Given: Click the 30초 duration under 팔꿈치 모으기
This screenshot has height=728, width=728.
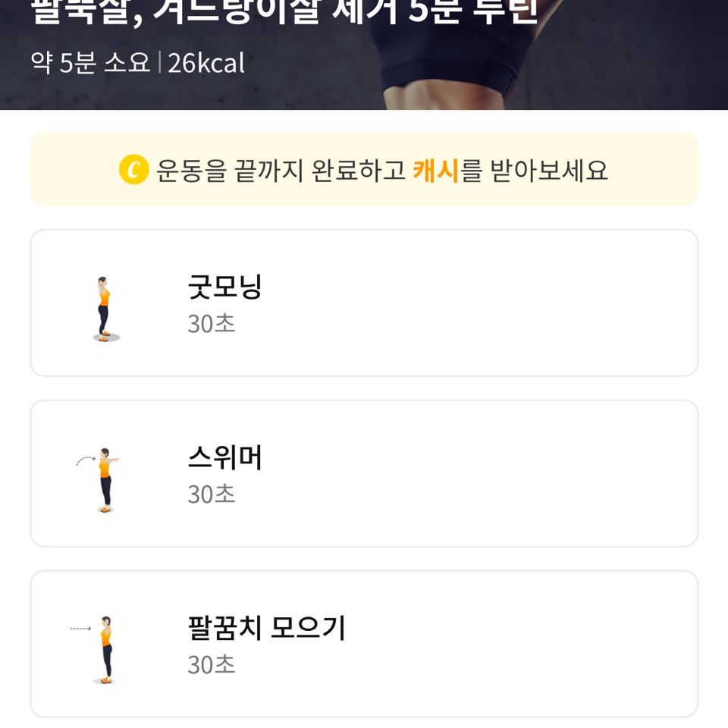Looking at the screenshot, I should click(212, 665).
